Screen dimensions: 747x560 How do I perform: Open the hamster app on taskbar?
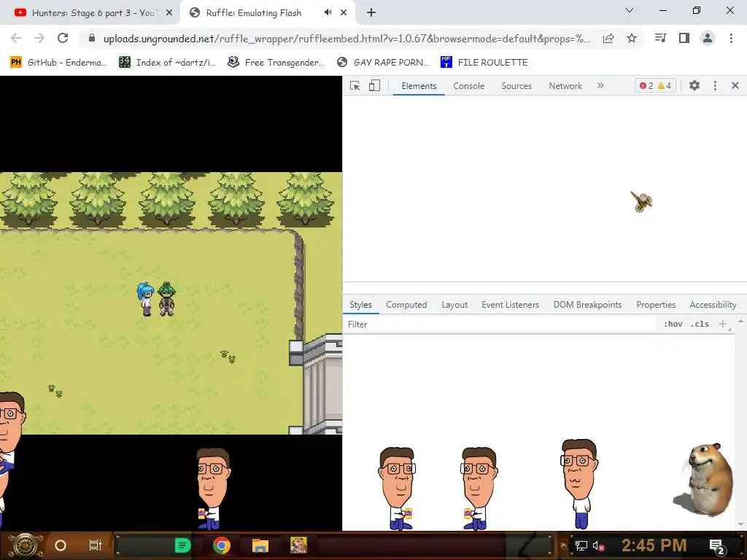tap(298, 545)
